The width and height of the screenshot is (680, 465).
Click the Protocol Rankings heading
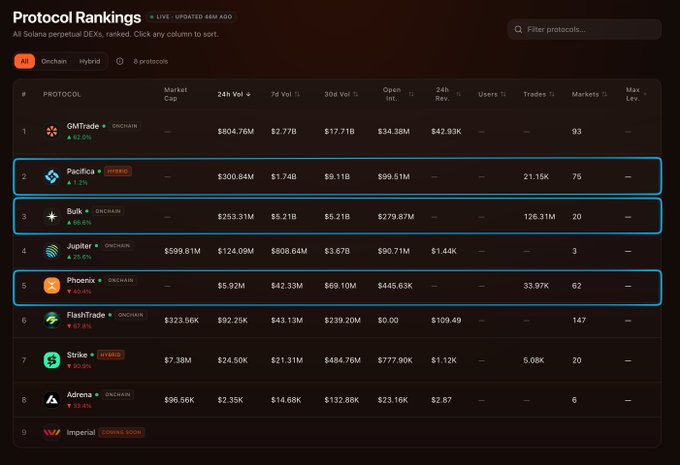click(77, 17)
